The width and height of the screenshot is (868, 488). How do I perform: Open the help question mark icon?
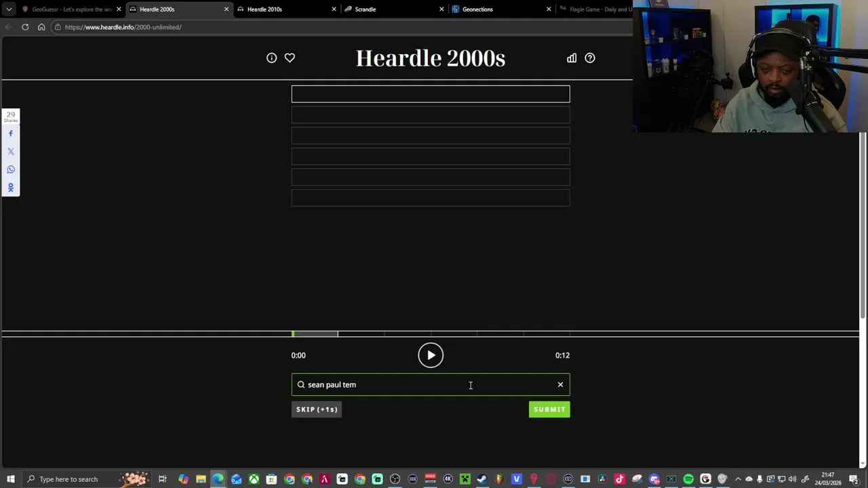[590, 58]
